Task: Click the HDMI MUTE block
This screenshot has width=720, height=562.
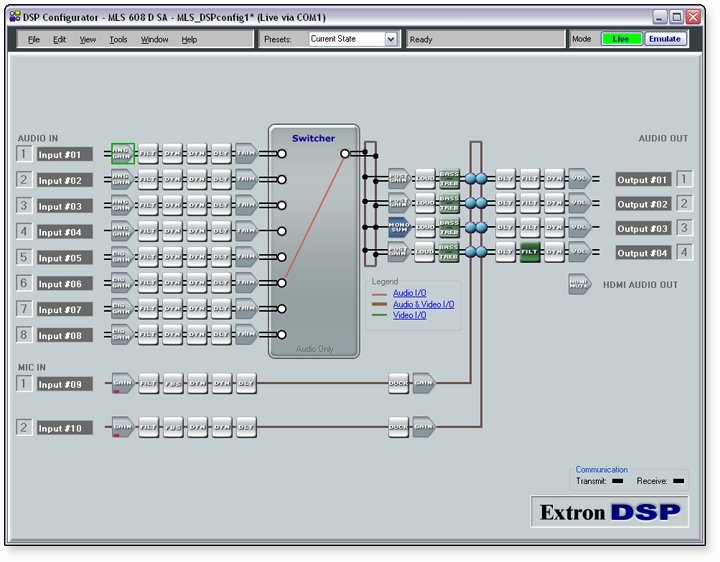Action: point(579,285)
